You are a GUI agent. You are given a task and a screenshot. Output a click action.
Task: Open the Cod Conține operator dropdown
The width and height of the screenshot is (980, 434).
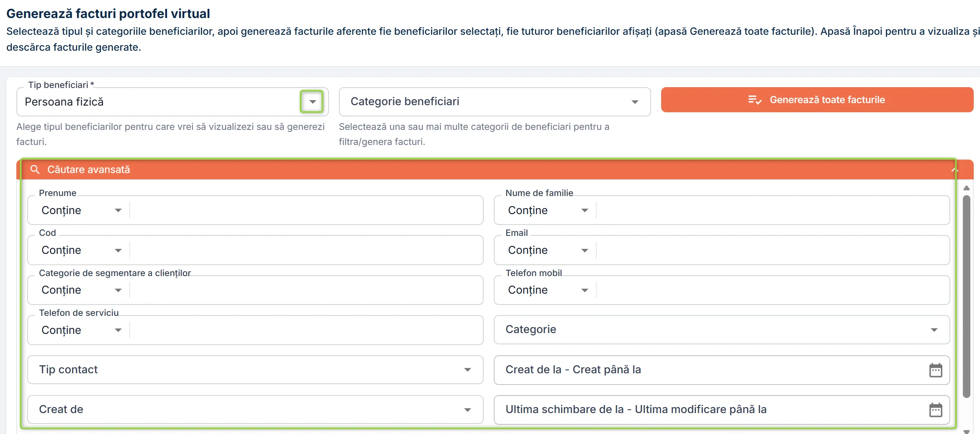coord(118,251)
